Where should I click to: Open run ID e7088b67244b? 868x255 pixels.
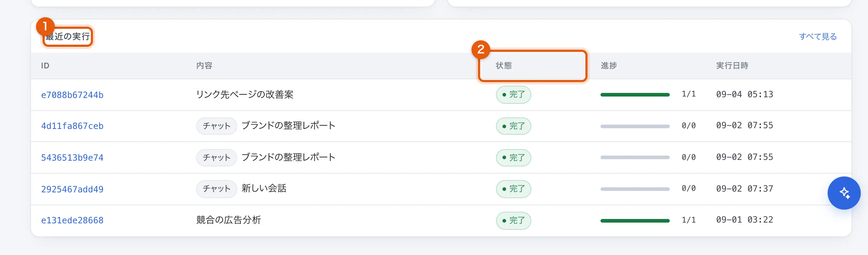tap(72, 95)
